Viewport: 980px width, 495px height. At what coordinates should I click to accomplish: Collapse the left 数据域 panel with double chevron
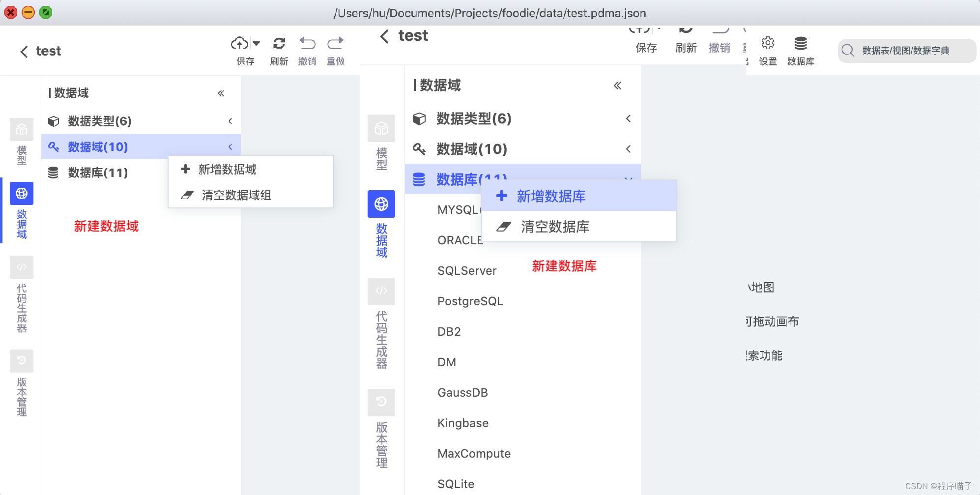221,93
